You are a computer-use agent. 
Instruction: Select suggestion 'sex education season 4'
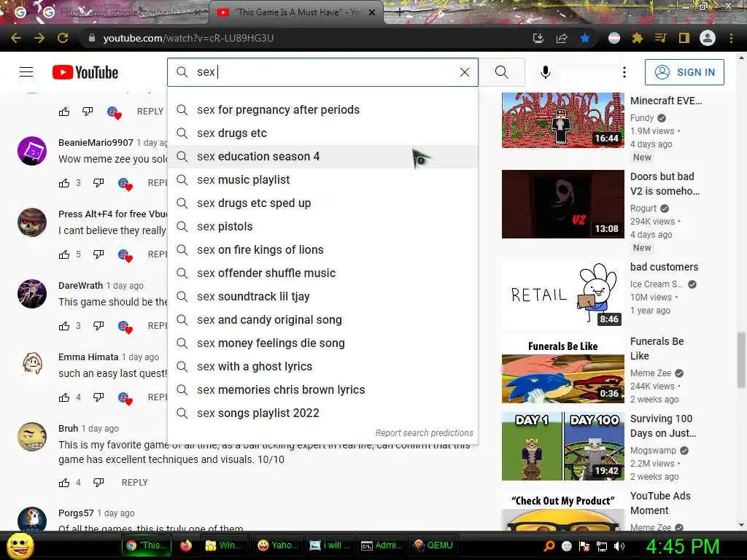[x=322, y=156]
